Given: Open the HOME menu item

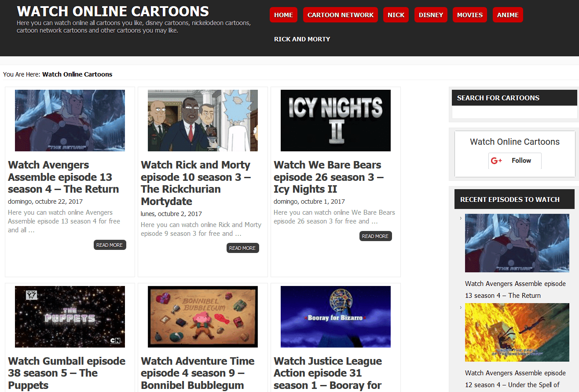Looking at the screenshot, I should pos(283,15).
